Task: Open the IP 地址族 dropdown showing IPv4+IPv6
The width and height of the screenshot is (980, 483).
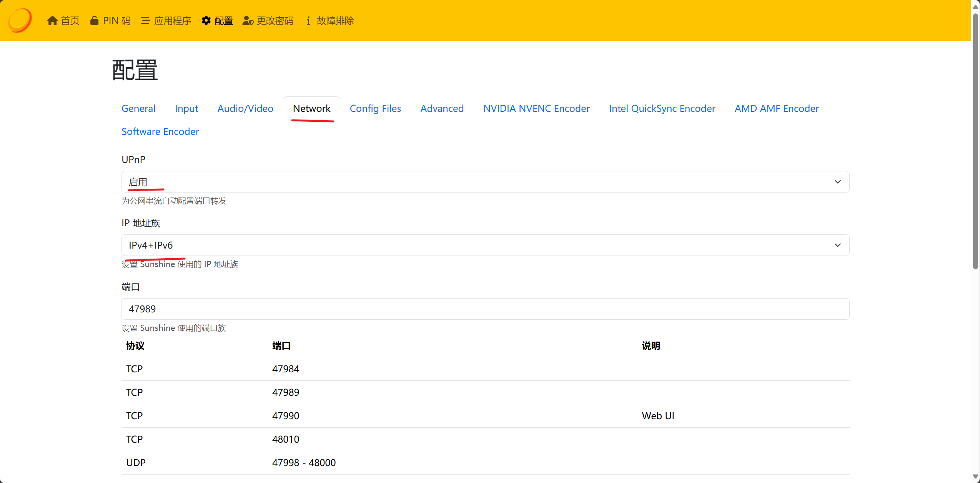Action: point(485,245)
